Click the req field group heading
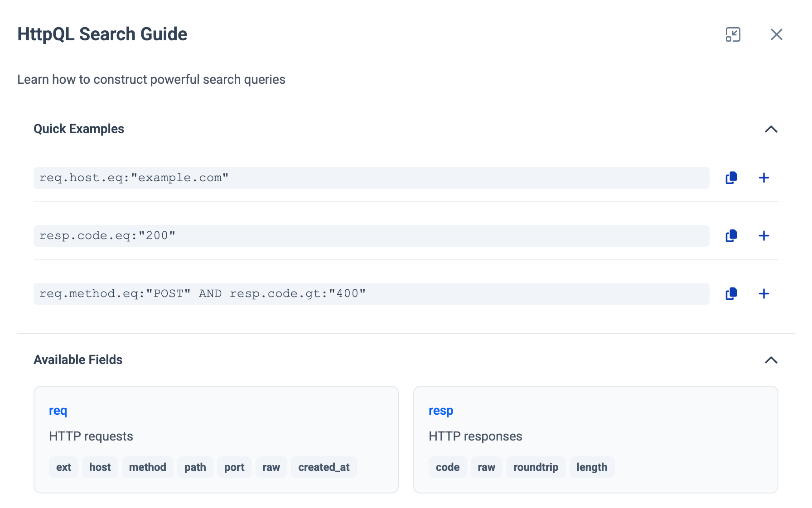Image resolution: width=812 pixels, height=508 pixels. coord(58,411)
